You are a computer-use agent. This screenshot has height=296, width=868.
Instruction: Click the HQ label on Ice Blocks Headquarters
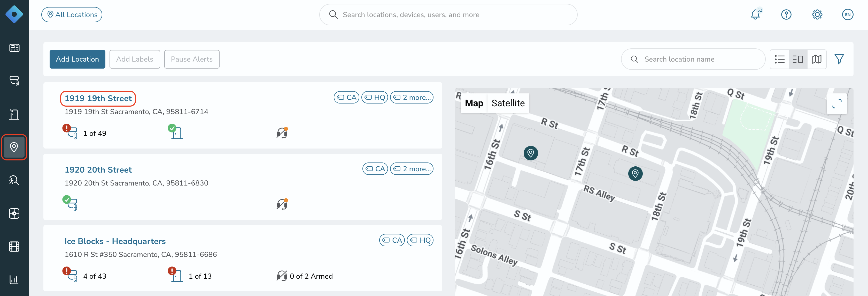[420, 240]
